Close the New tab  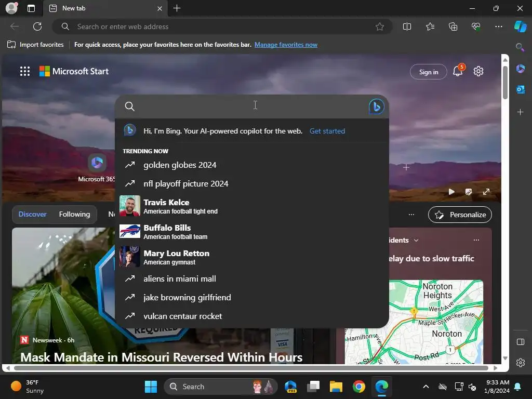click(159, 8)
